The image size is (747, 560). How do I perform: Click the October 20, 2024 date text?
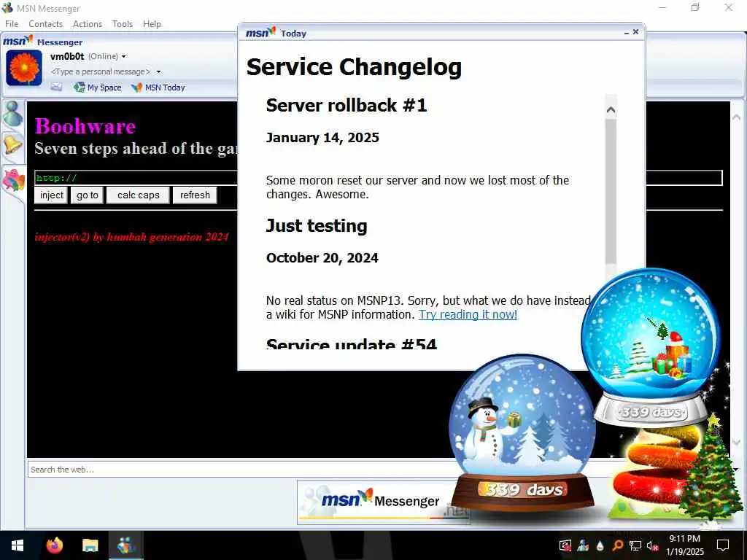322,258
